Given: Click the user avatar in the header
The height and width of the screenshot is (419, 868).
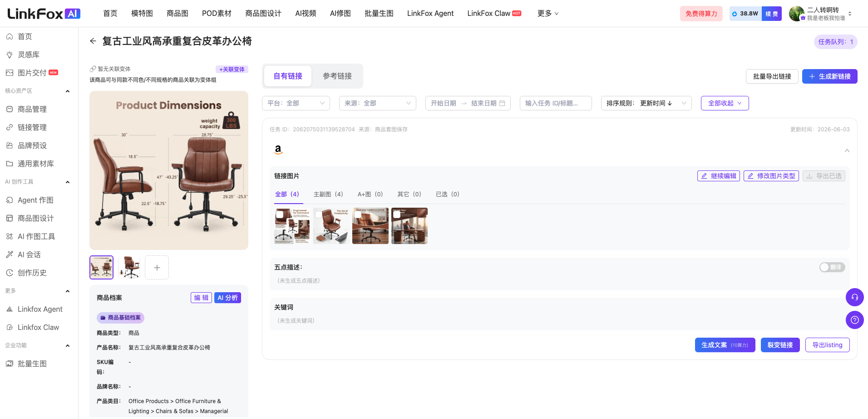Looking at the screenshot, I should (x=797, y=14).
